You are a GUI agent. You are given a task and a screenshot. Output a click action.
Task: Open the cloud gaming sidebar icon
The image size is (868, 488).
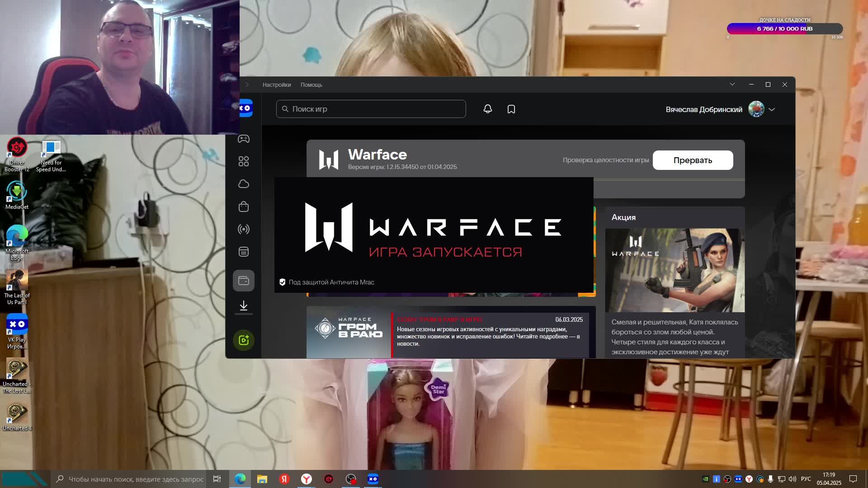[244, 184]
